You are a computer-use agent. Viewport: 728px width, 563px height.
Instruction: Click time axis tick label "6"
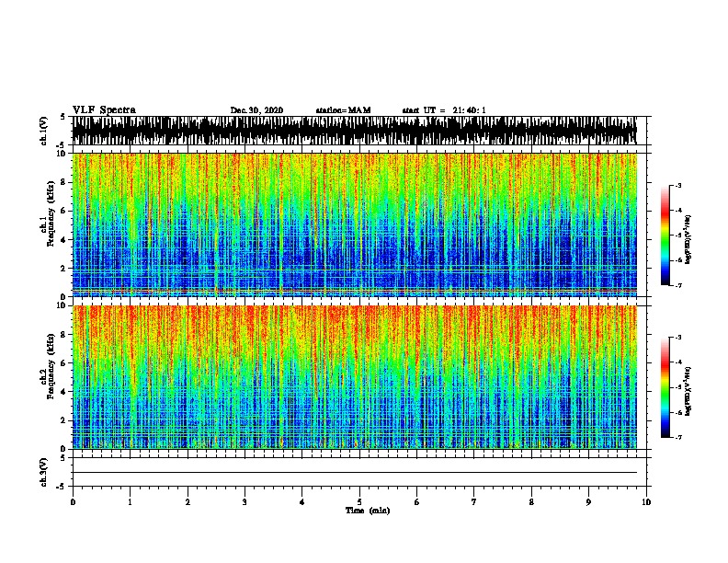[x=417, y=502]
